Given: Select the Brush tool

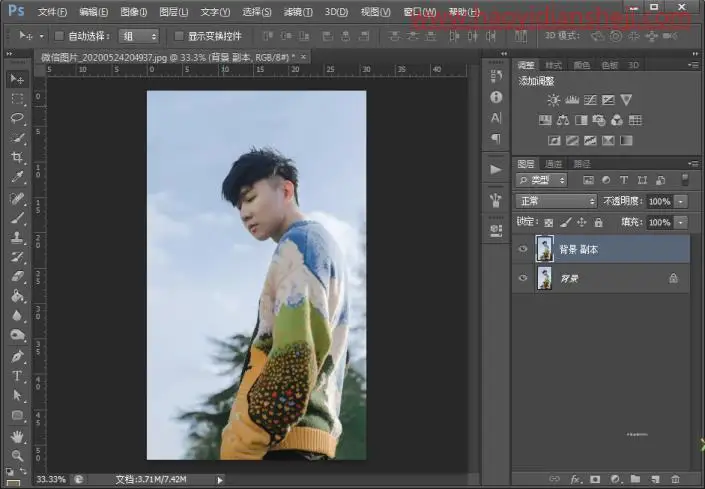Looking at the screenshot, I should (x=17, y=218).
